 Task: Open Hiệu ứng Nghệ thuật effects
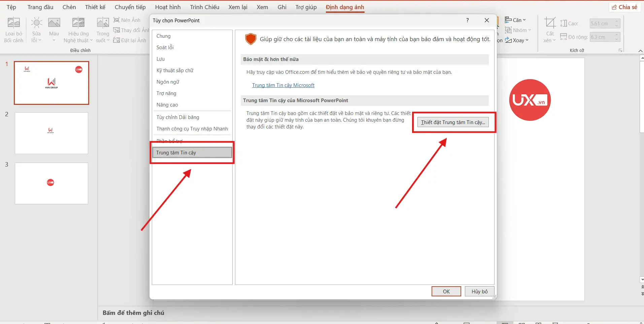click(78, 23)
